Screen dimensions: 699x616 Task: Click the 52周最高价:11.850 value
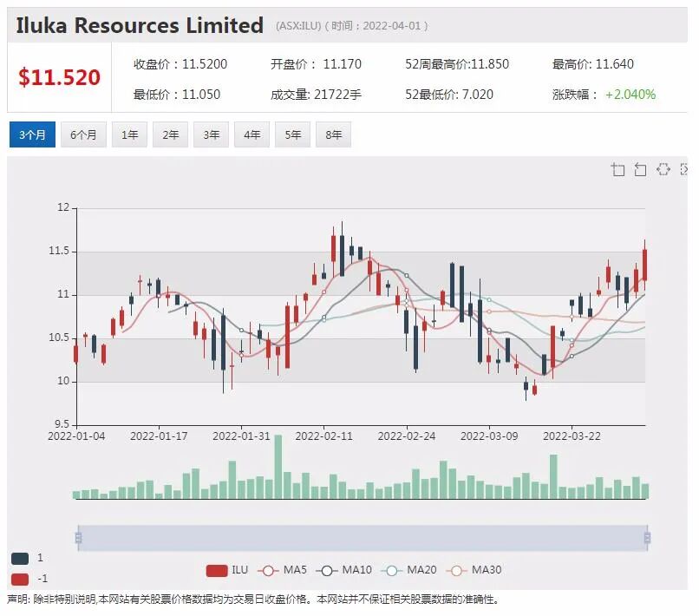457,64
